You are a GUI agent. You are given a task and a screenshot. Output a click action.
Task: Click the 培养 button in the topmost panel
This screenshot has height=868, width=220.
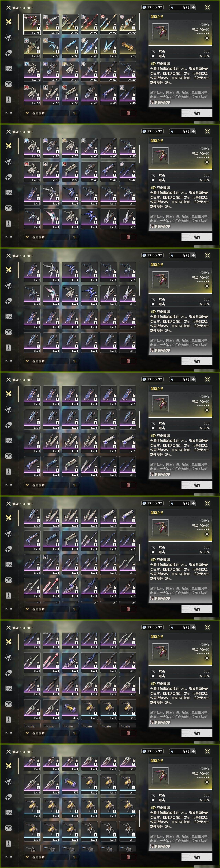click(x=197, y=113)
